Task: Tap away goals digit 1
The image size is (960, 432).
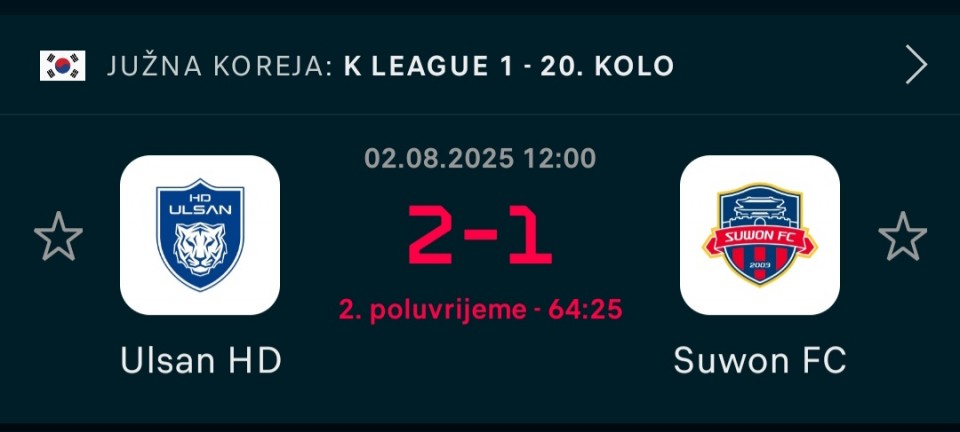Action: click(x=531, y=235)
